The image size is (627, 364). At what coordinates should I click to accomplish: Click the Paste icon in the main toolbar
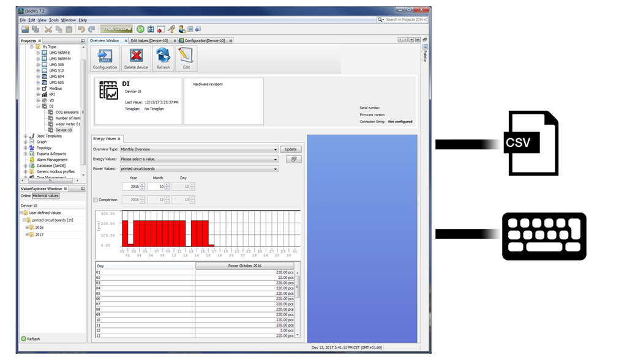pyautogui.click(x=69, y=30)
